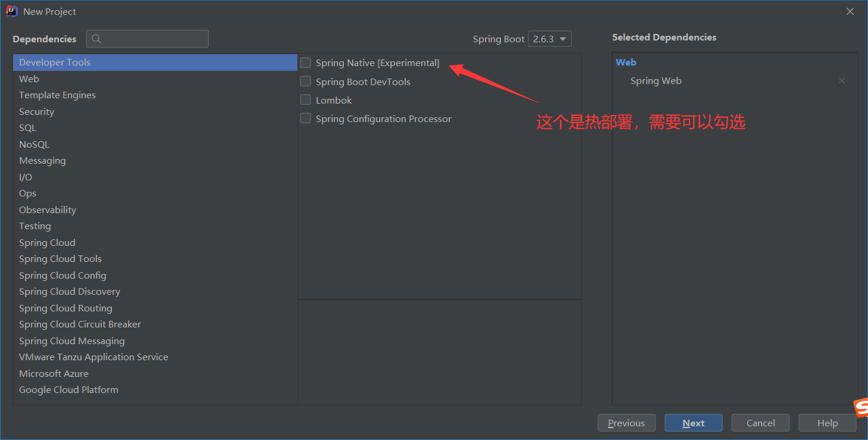Click the Spring Configuration Processor label
868x440 pixels.
(x=384, y=118)
